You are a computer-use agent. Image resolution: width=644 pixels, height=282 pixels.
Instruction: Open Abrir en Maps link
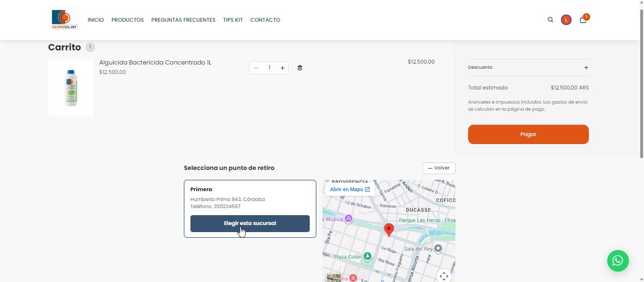pos(350,189)
